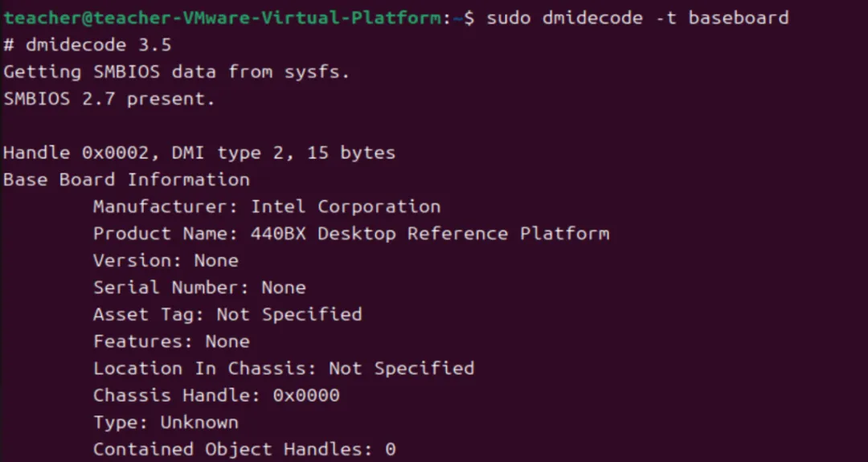Click the 'Getting SMBIOS data from sysfs.' line

click(177, 72)
